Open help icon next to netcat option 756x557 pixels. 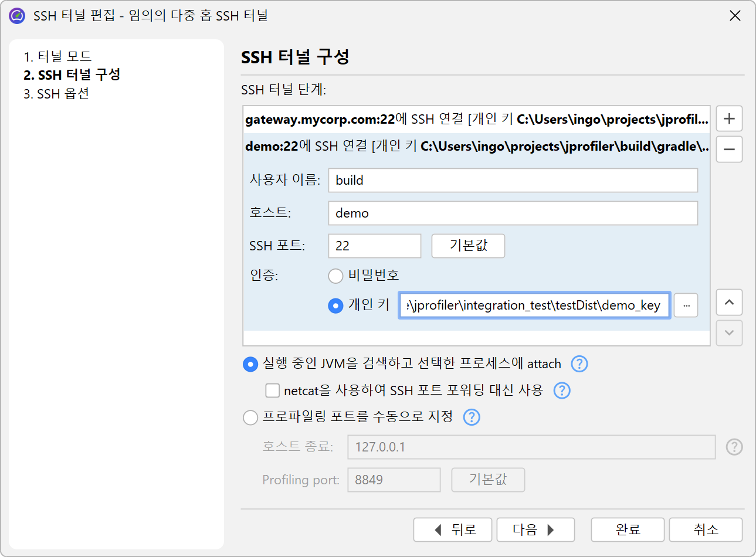point(562,390)
